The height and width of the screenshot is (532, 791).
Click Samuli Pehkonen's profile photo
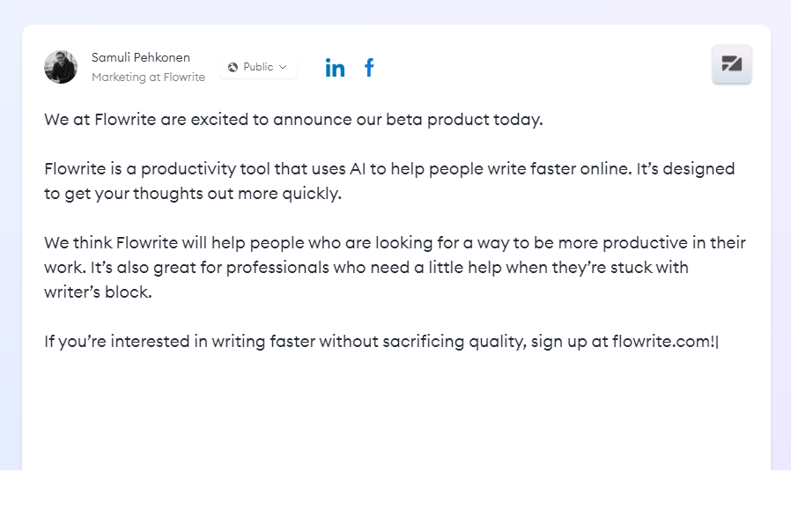click(x=61, y=67)
